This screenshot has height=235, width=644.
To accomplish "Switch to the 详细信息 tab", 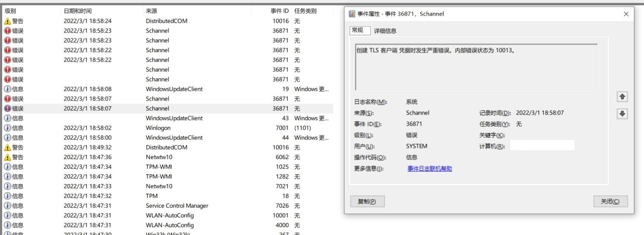I will pyautogui.click(x=385, y=31).
